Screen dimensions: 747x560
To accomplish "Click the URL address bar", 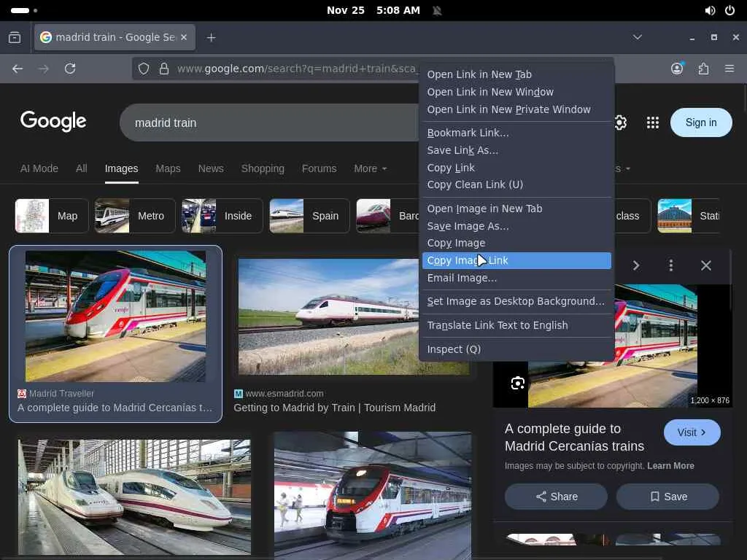I will click(x=296, y=69).
